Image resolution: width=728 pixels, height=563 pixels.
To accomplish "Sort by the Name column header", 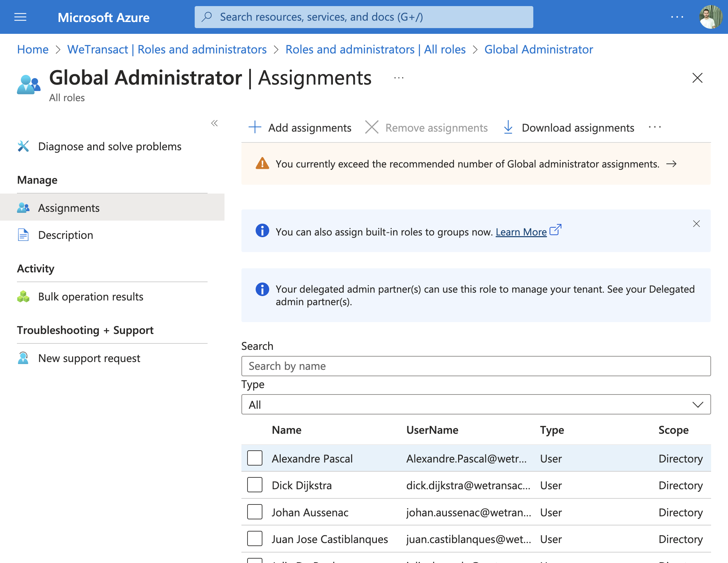I will tap(286, 430).
